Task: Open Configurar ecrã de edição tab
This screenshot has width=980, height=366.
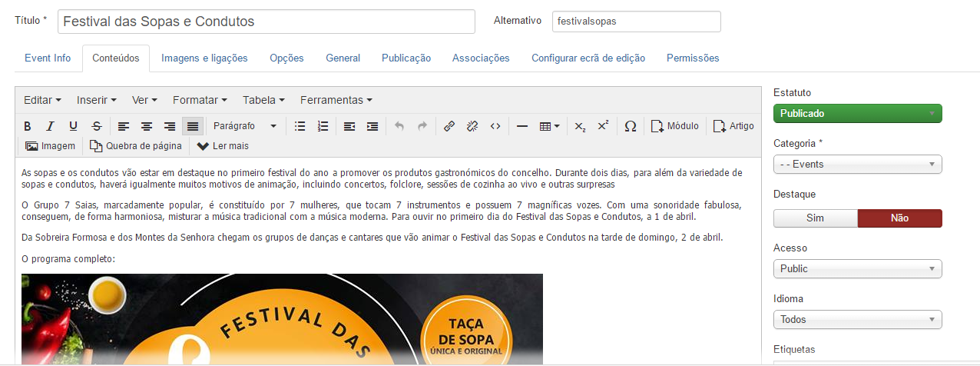Action: 588,58
